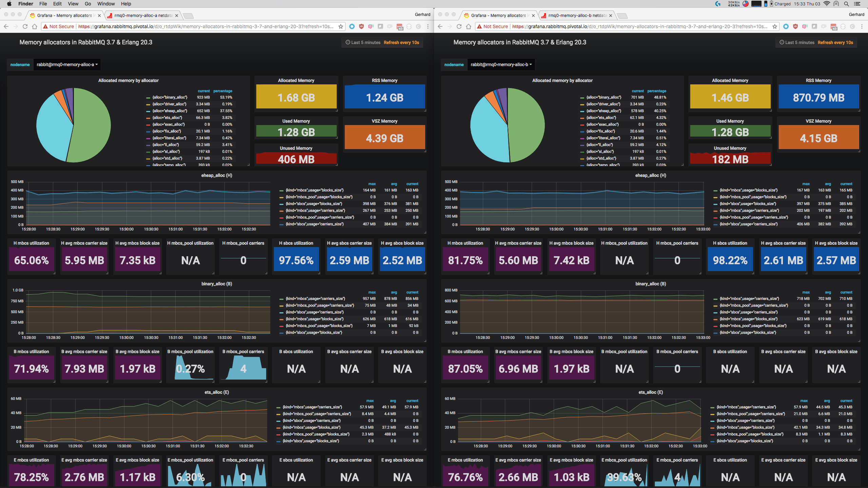Viewport: 868px width, 488px height.
Task: Open left ets_alloc (E) panel title menu
Action: pyautogui.click(x=217, y=392)
